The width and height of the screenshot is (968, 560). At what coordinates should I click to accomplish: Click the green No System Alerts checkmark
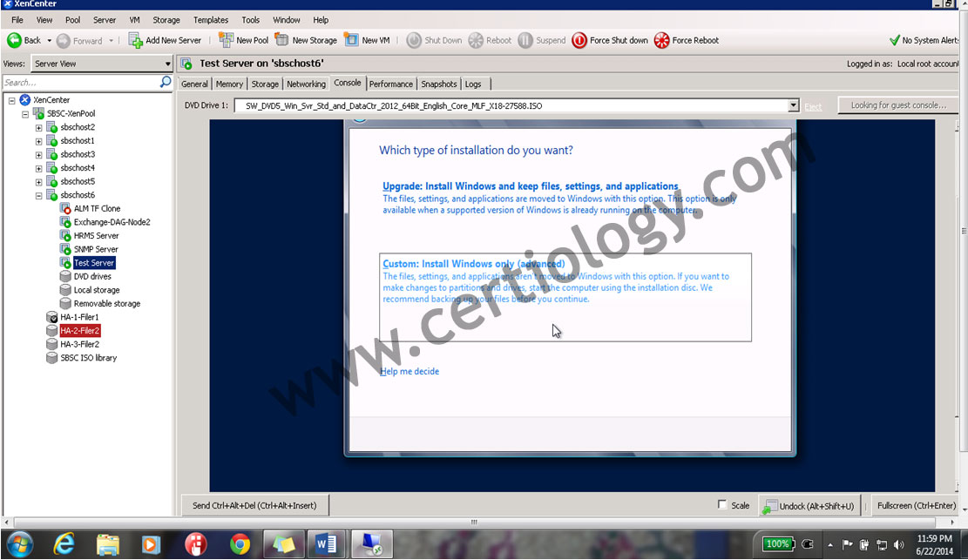pyautogui.click(x=895, y=40)
